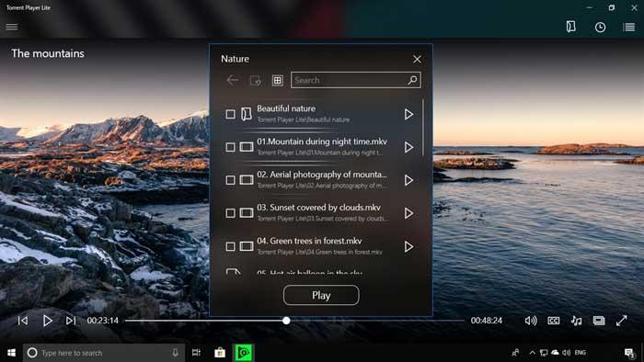Select checkbox for 04. Green trees in forest.mkv
Viewport: 644px width, 362px height.
(230, 246)
